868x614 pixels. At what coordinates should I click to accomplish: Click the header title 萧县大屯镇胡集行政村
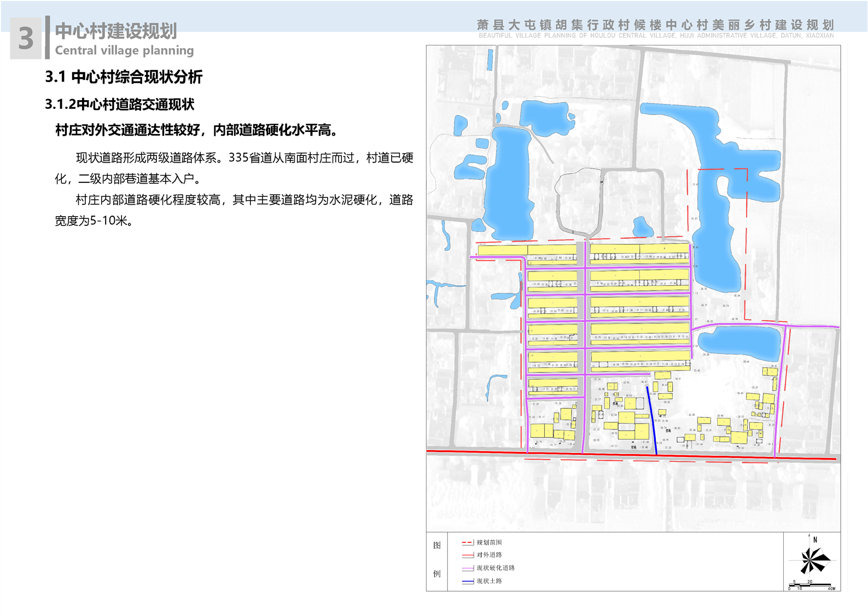tap(655, 25)
